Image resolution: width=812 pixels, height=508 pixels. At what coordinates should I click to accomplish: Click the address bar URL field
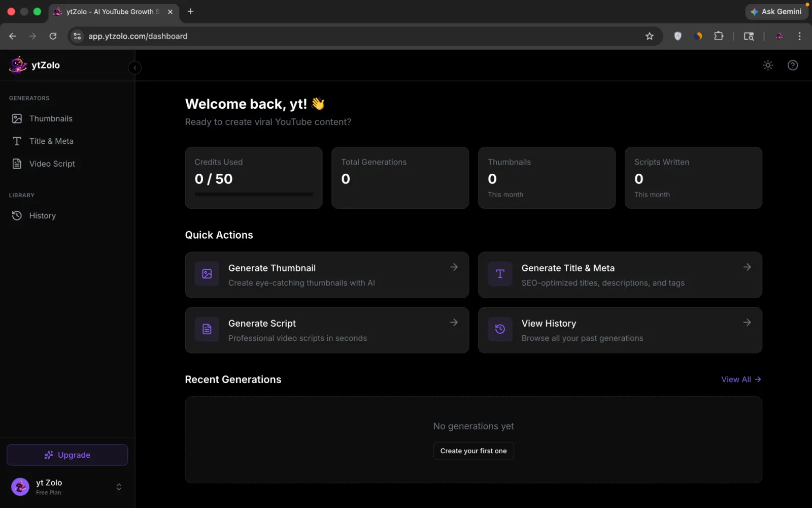[x=355, y=36]
